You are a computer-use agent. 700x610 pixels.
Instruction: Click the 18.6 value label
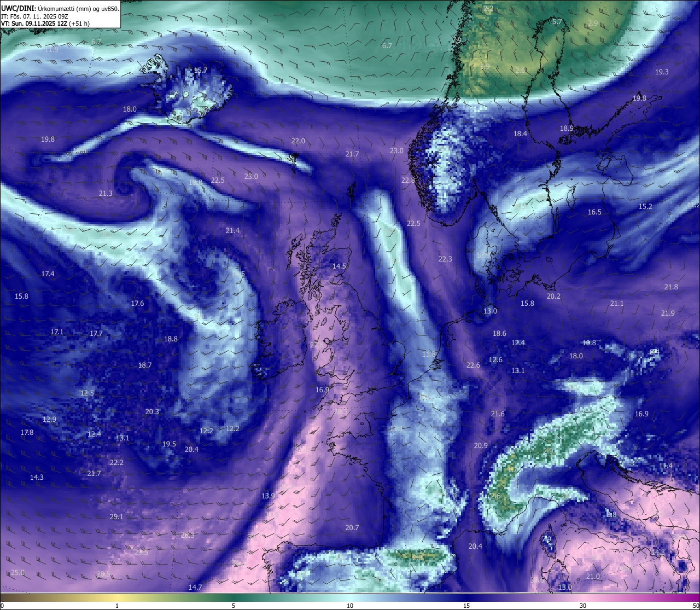pyautogui.click(x=499, y=333)
